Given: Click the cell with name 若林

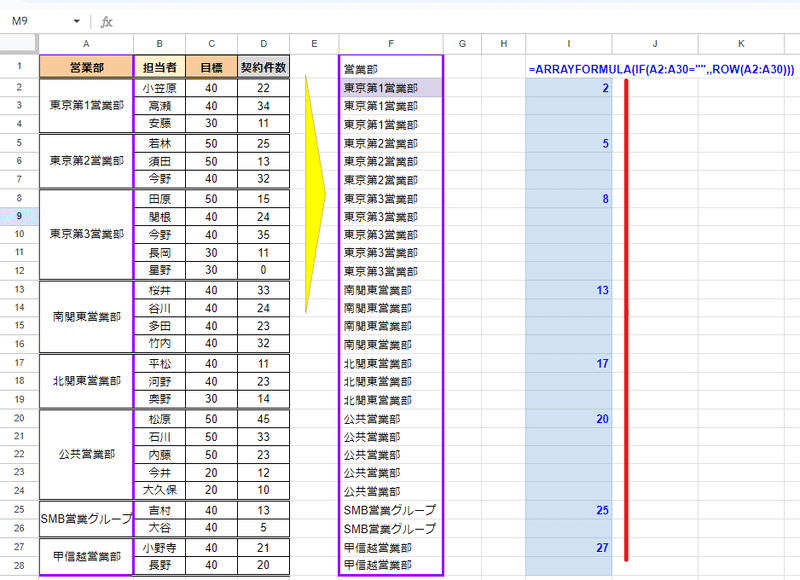Looking at the screenshot, I should click(x=160, y=144).
